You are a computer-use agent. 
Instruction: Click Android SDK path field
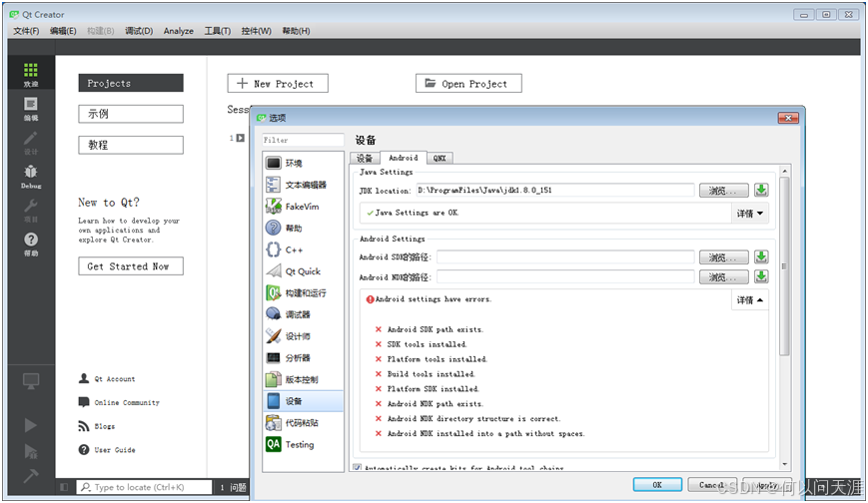565,257
